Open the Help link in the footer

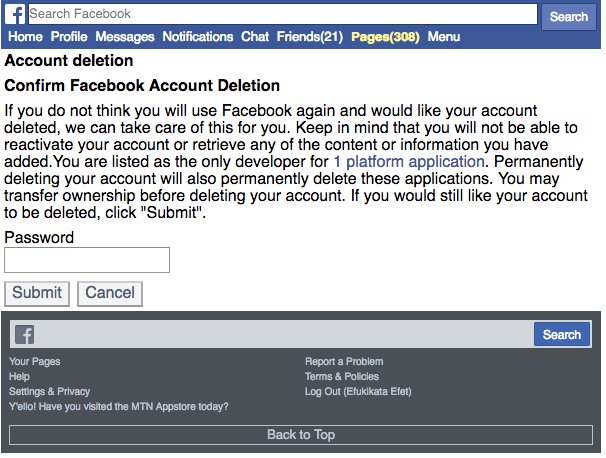pos(19,376)
